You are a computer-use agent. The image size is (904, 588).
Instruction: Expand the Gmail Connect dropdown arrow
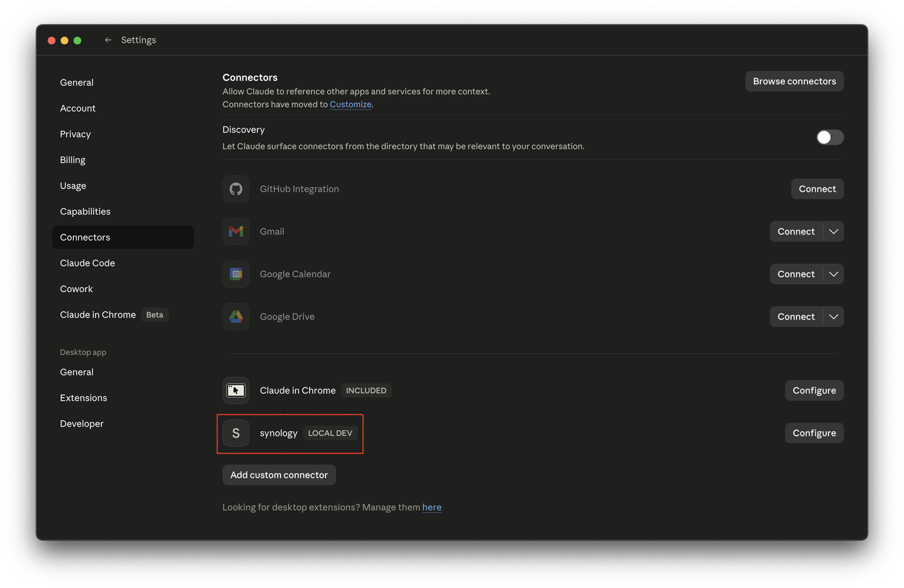pos(833,231)
